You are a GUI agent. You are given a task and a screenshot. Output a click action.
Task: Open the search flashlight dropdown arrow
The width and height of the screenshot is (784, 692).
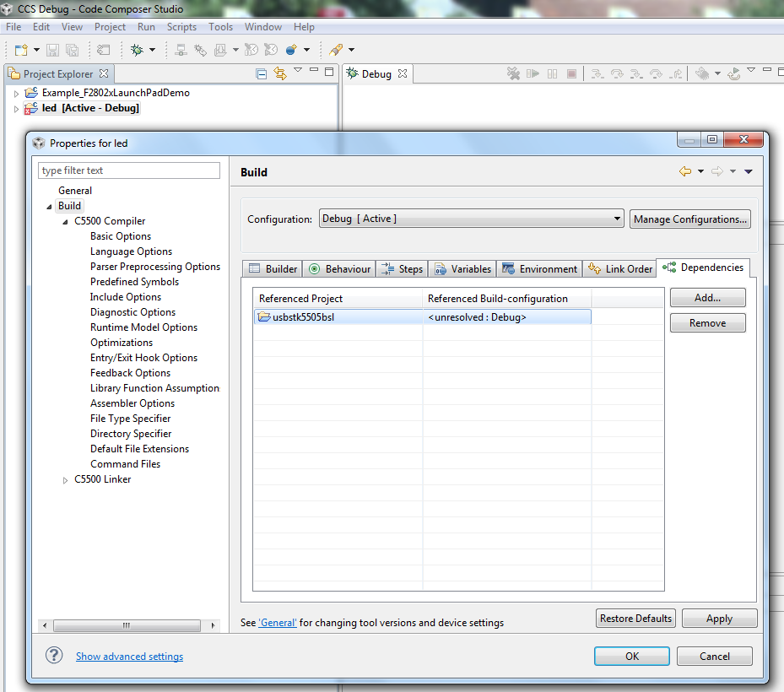352,50
